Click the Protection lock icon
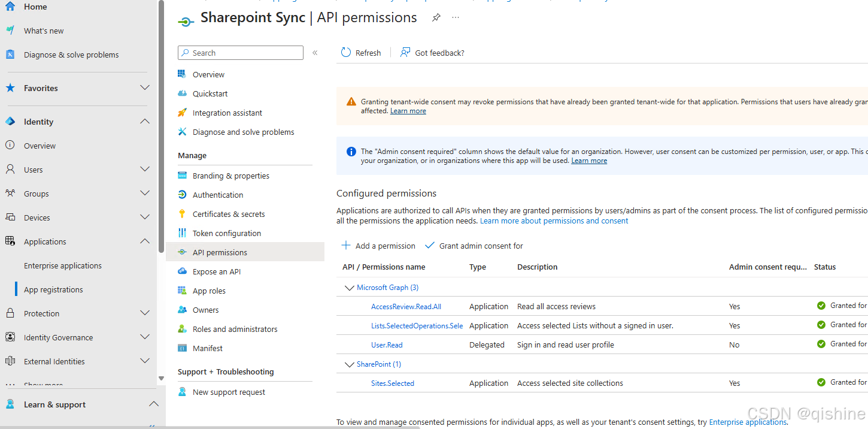Image resolution: width=868 pixels, height=429 pixels. (10, 313)
